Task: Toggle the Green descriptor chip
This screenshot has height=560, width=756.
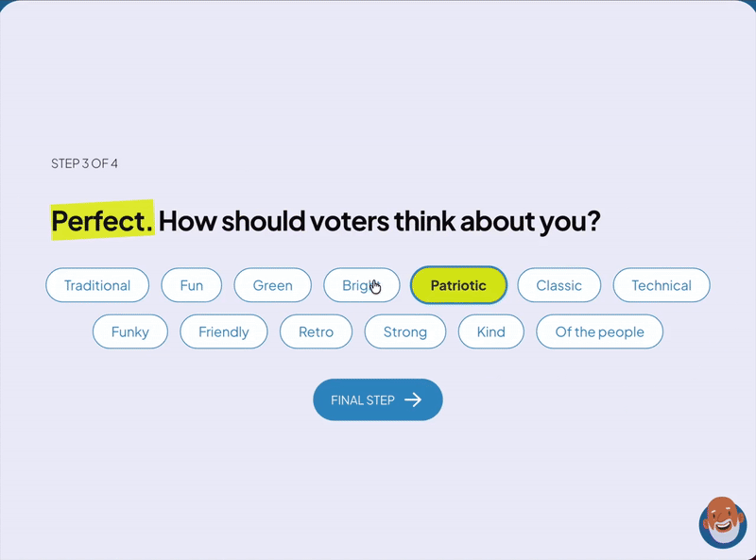Action: click(272, 285)
